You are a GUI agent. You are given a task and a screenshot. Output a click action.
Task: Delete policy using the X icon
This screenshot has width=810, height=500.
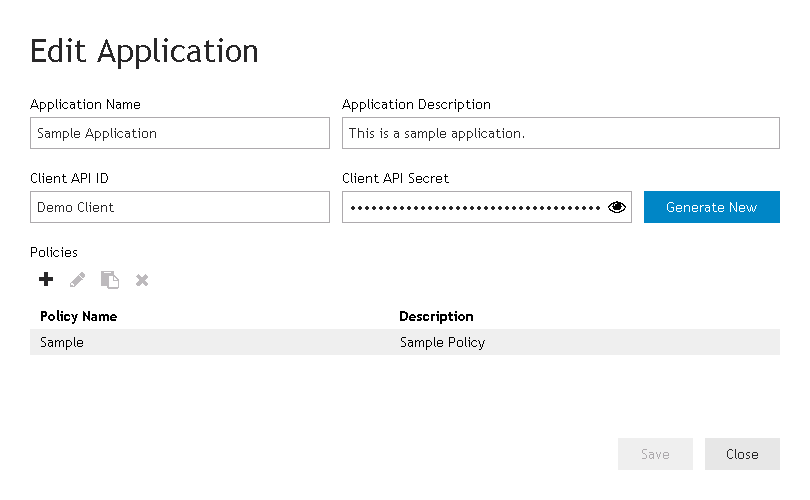[142, 280]
